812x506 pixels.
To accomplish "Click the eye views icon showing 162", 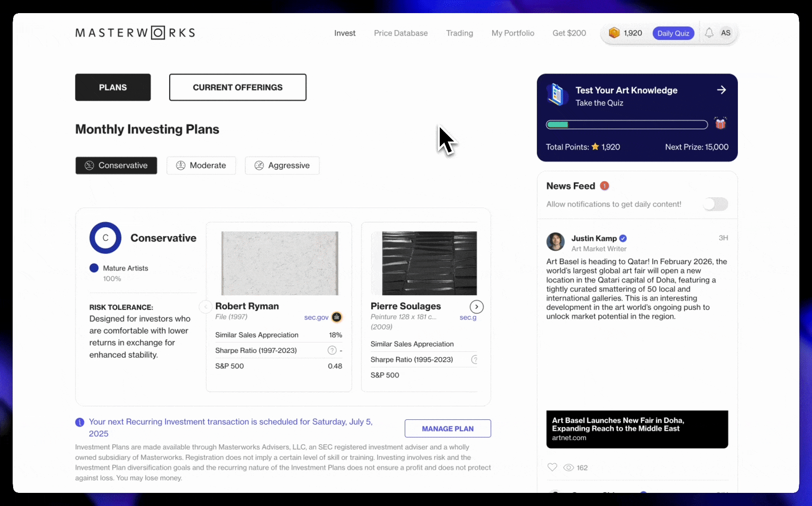I will click(x=568, y=468).
